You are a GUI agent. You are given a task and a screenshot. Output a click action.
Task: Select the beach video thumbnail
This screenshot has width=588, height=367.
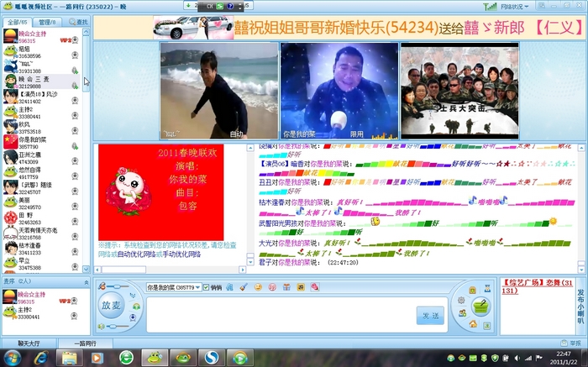click(219, 91)
